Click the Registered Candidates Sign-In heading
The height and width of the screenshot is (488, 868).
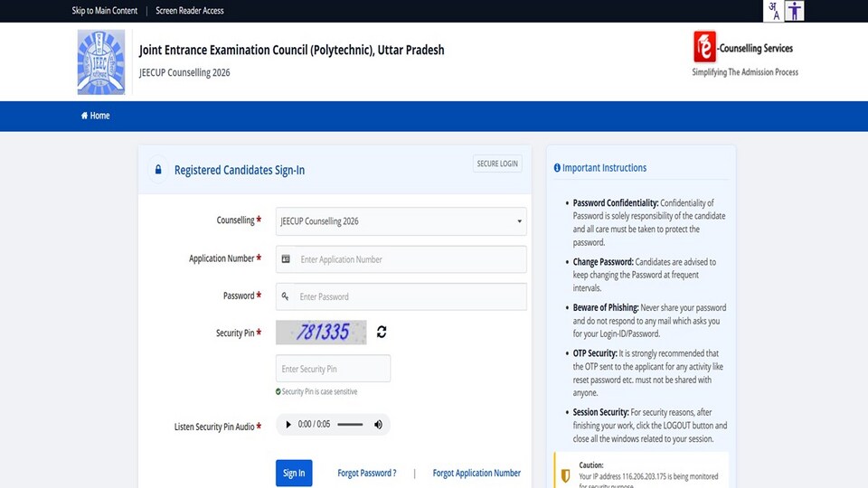(239, 170)
